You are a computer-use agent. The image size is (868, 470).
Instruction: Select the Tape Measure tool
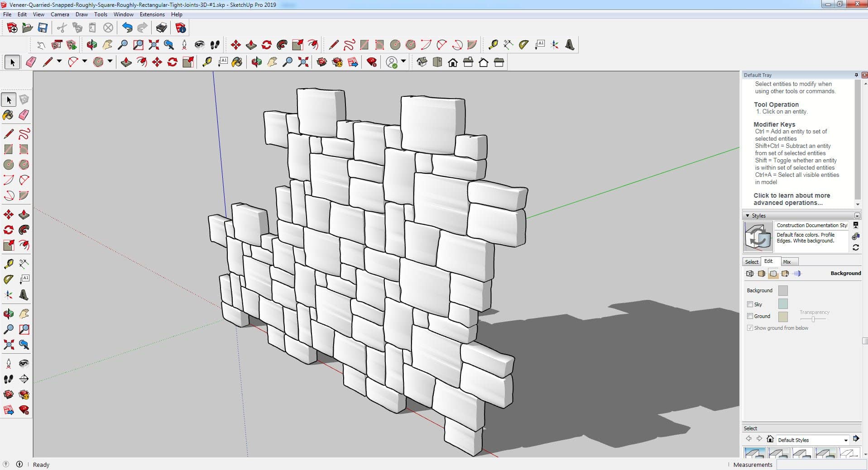tap(8, 264)
